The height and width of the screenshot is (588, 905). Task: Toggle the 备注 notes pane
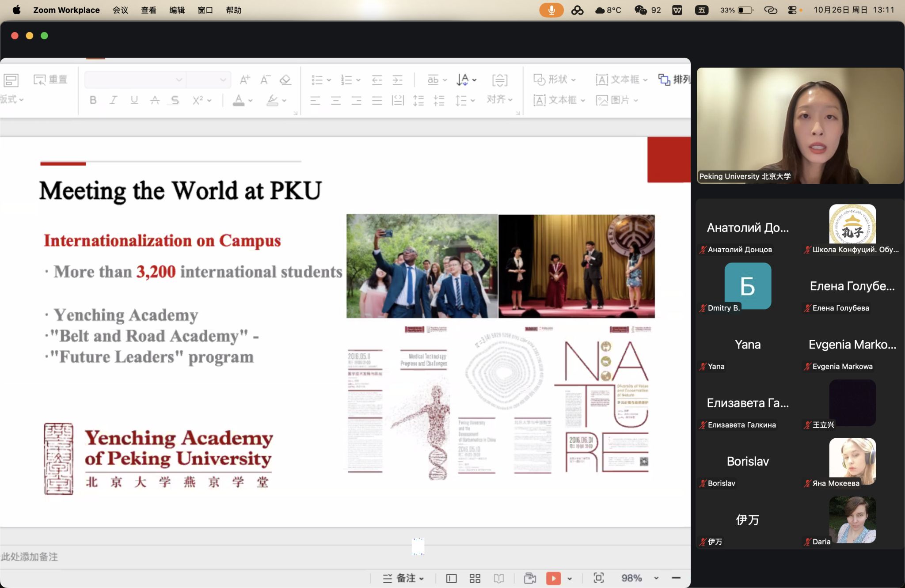click(403, 578)
